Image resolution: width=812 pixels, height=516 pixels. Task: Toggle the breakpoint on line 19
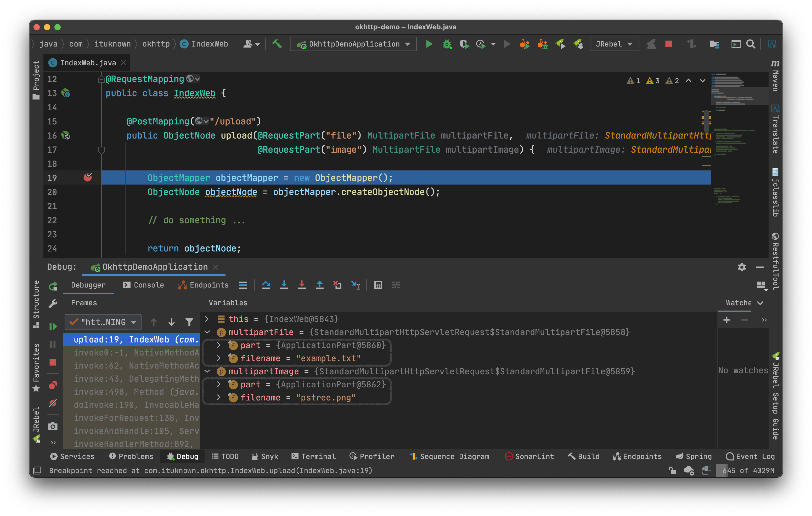click(x=88, y=177)
